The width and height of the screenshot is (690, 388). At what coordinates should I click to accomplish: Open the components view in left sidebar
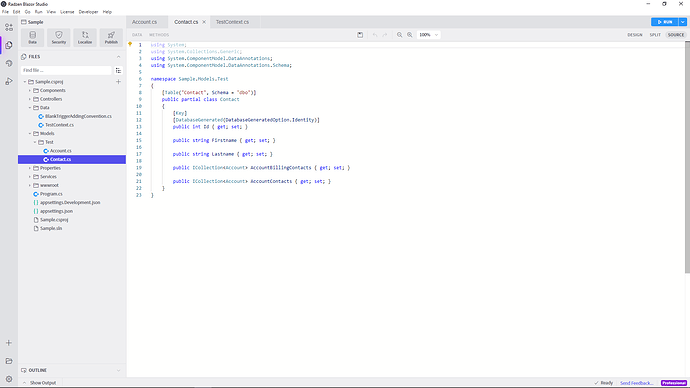click(x=9, y=27)
